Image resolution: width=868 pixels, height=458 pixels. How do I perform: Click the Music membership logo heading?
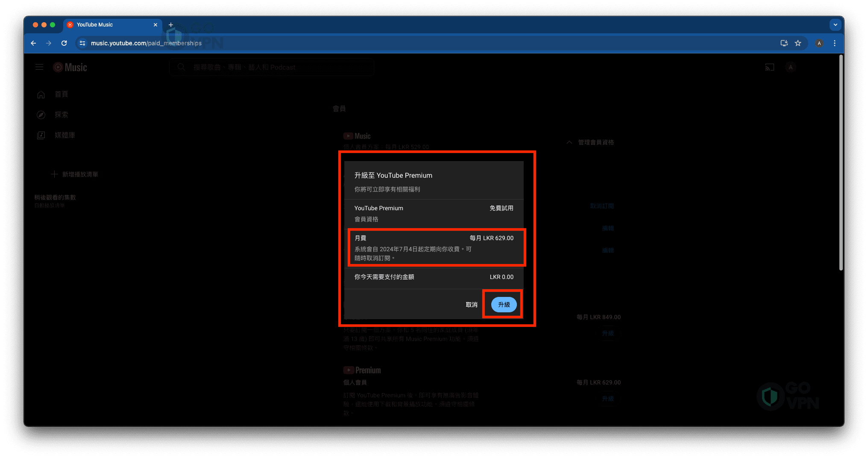357,136
